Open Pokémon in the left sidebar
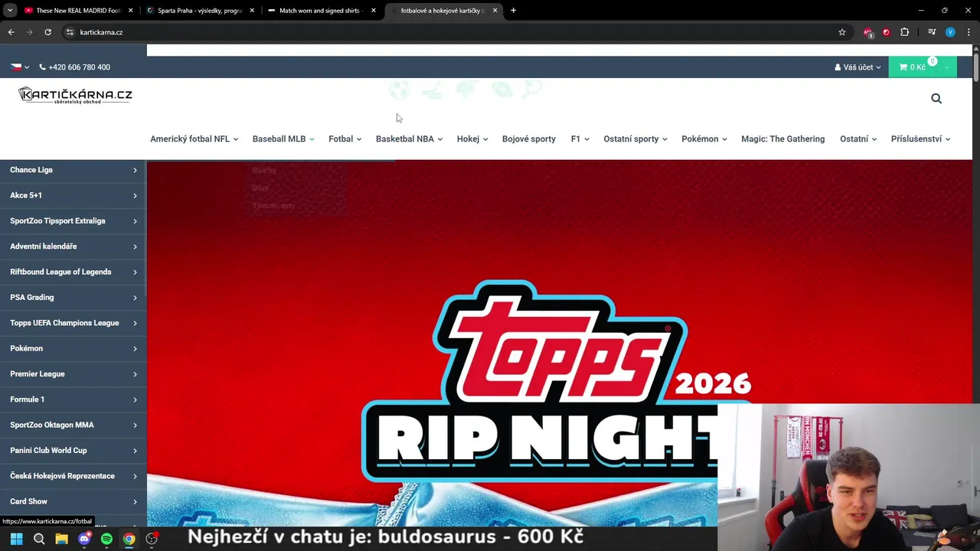 tap(73, 348)
